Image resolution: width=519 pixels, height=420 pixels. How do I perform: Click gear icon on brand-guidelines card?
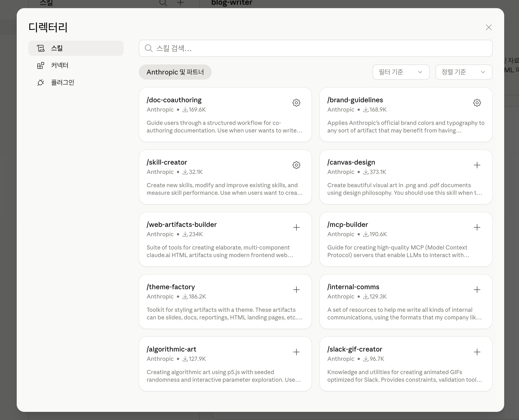477,103
